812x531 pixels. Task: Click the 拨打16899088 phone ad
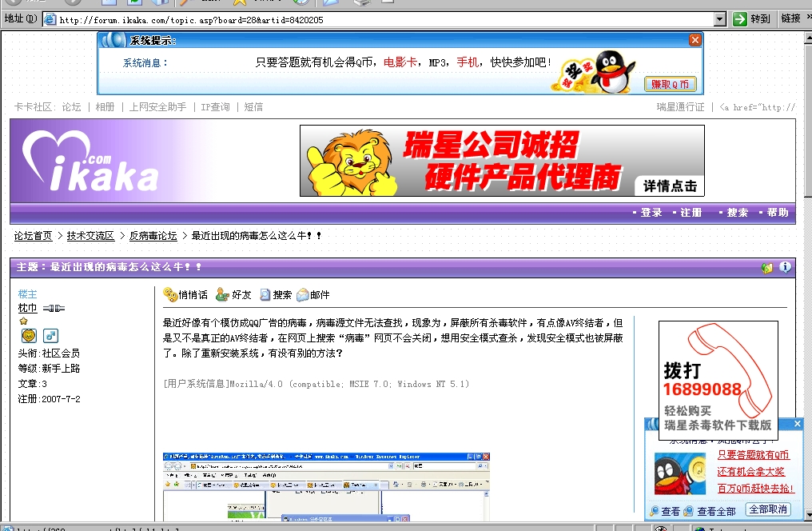click(718, 381)
